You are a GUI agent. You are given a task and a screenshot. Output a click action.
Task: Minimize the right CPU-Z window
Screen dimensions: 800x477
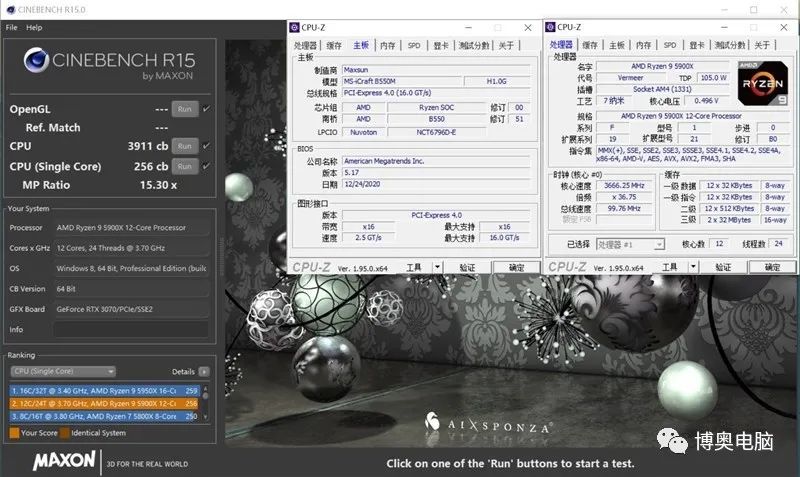[724, 27]
